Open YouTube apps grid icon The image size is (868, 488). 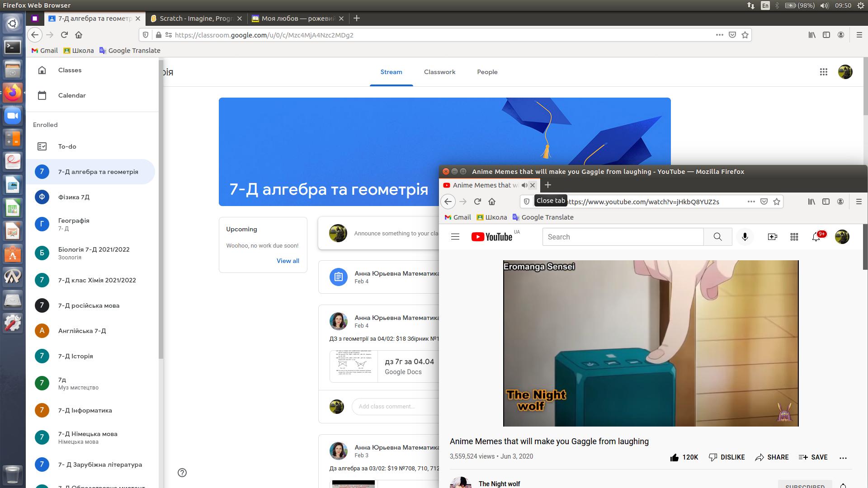coord(794,237)
